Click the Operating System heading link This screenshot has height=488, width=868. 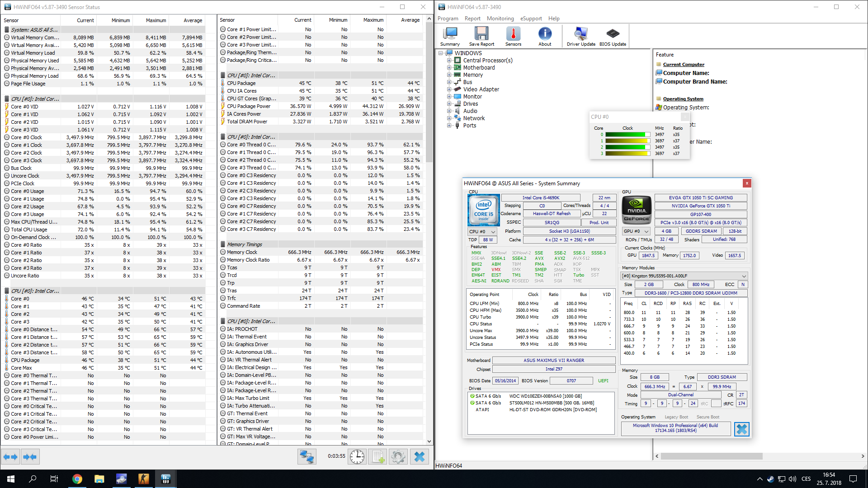point(683,99)
